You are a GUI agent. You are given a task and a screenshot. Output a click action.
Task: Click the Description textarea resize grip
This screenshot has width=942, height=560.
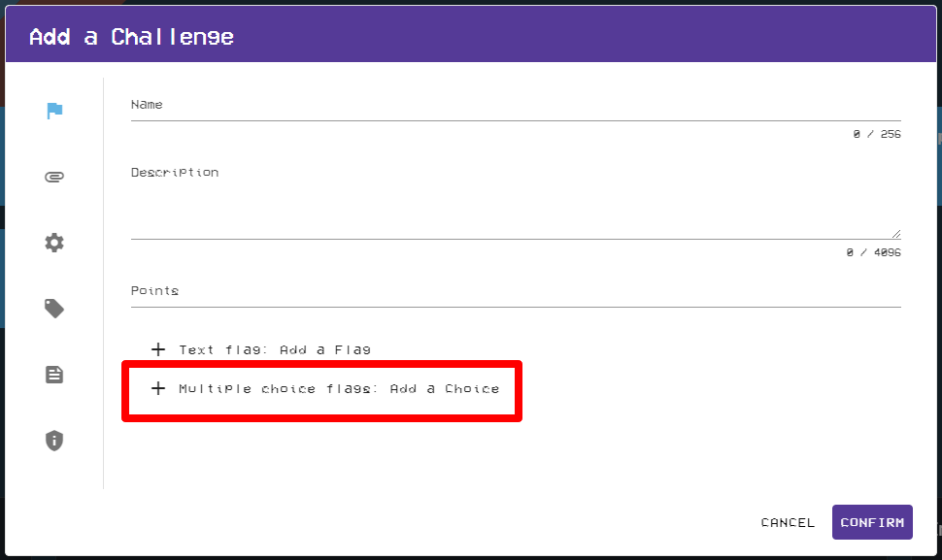[896, 232]
